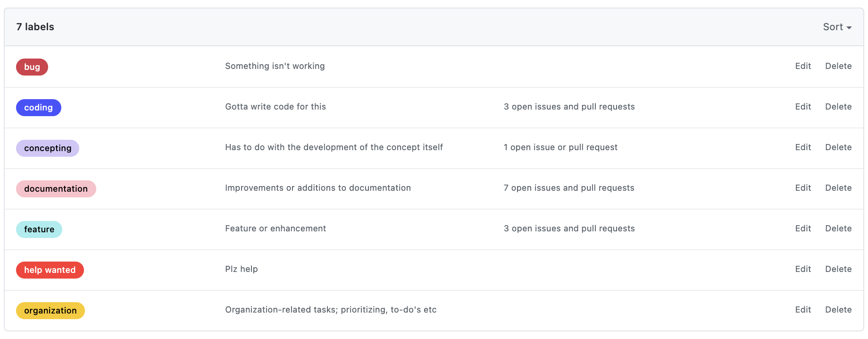
Task: Open the 1 open issue for concepting
Action: (560, 147)
